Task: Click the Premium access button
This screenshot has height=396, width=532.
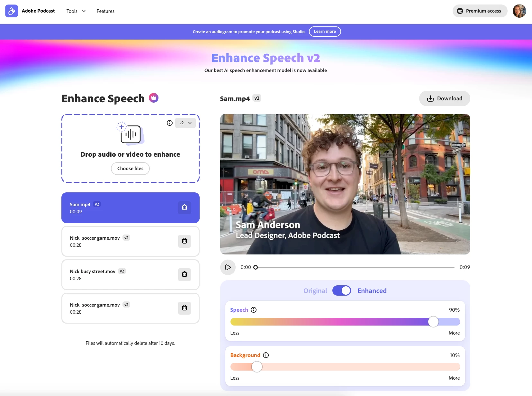Action: point(480,11)
